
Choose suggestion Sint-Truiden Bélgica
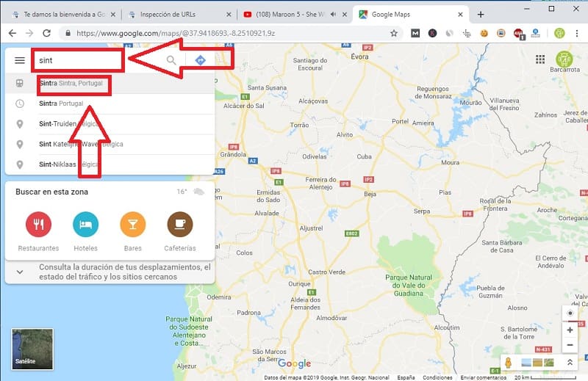pyautogui.click(x=110, y=123)
